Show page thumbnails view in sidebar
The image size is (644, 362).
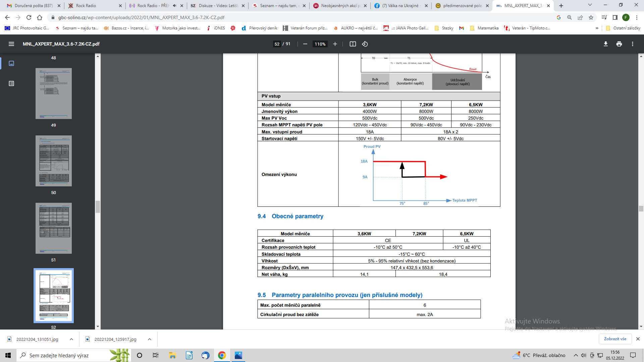[x=11, y=63]
